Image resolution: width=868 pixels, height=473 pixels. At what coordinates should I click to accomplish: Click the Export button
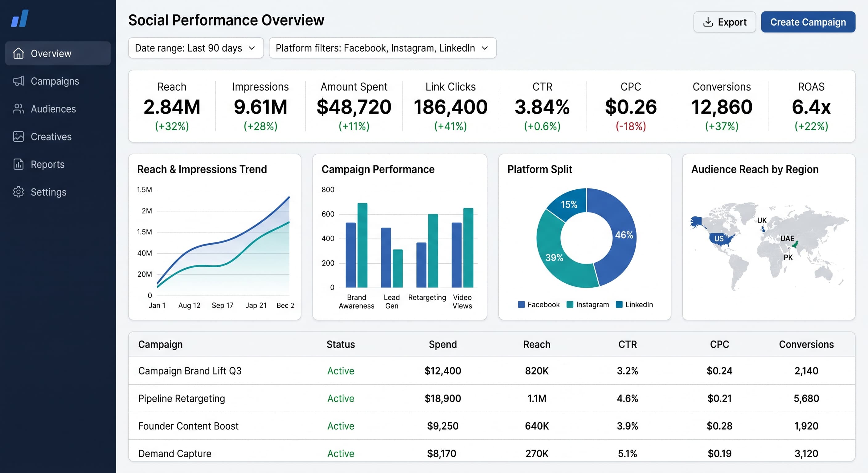(x=724, y=22)
